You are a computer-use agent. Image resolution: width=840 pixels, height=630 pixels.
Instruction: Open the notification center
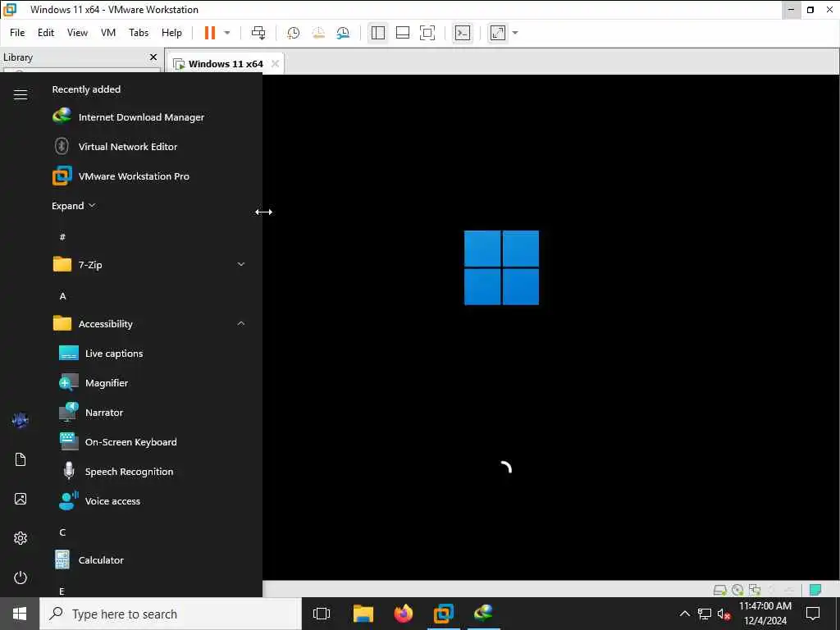click(x=813, y=614)
